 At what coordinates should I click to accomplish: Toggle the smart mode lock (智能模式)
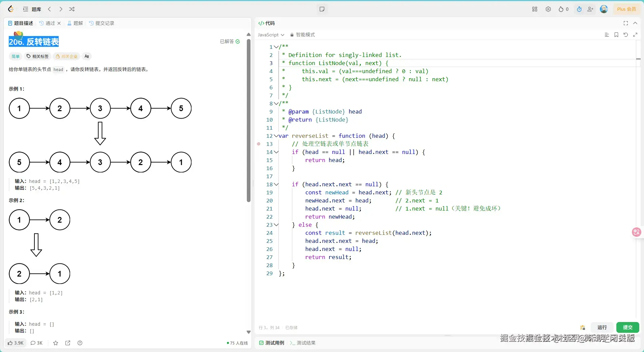click(302, 35)
